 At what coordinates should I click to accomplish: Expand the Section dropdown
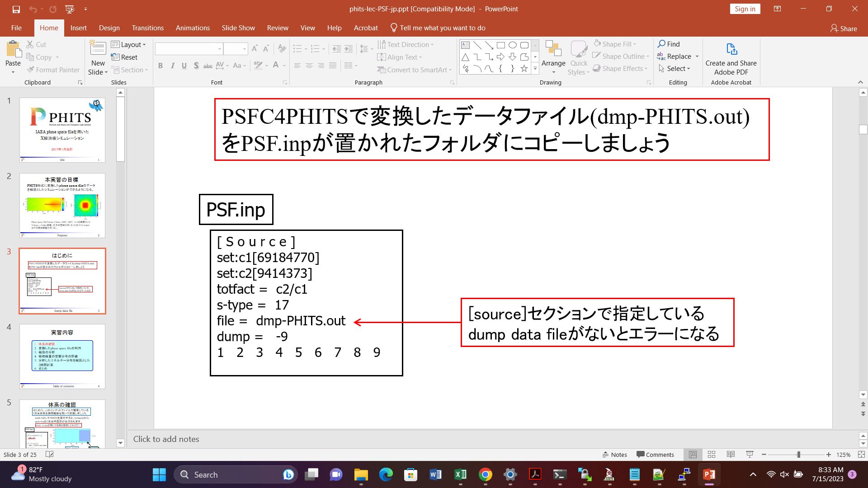(130, 70)
